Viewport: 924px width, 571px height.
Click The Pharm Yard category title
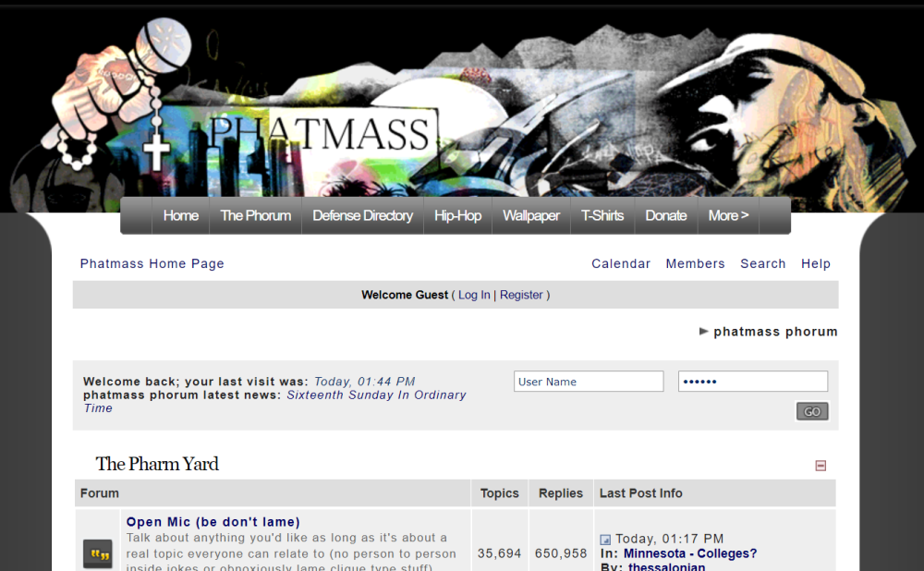[157, 465]
